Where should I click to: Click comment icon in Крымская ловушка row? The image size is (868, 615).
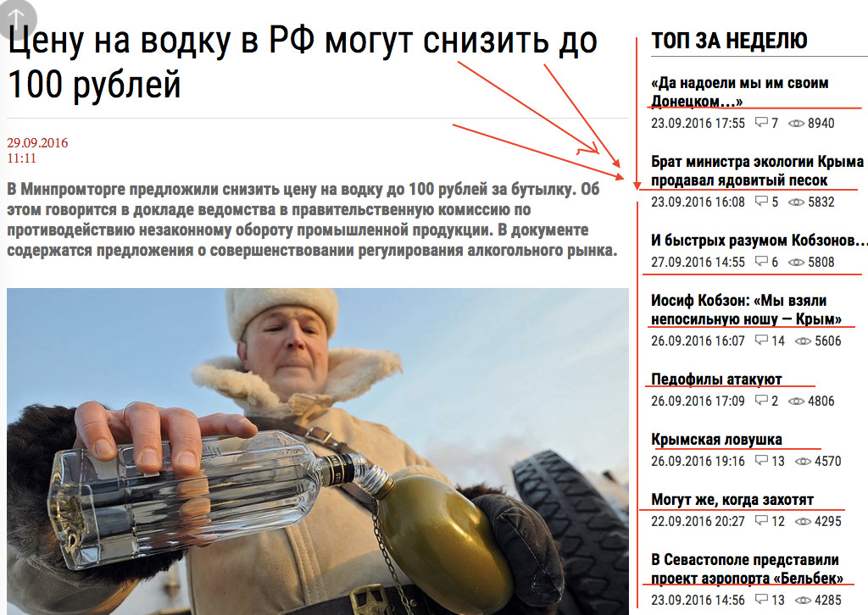pyautogui.click(x=762, y=460)
